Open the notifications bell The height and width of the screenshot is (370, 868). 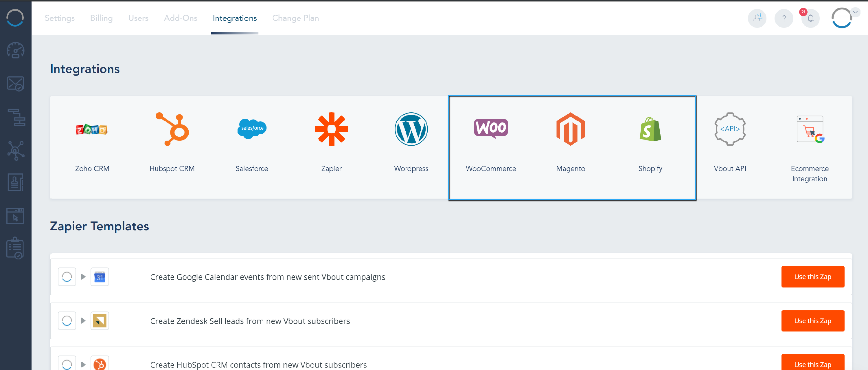(x=810, y=18)
